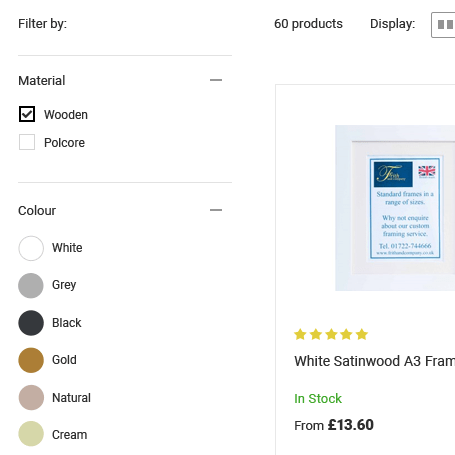
Task: Switch to two-column grid display icon
Action: tap(445, 25)
